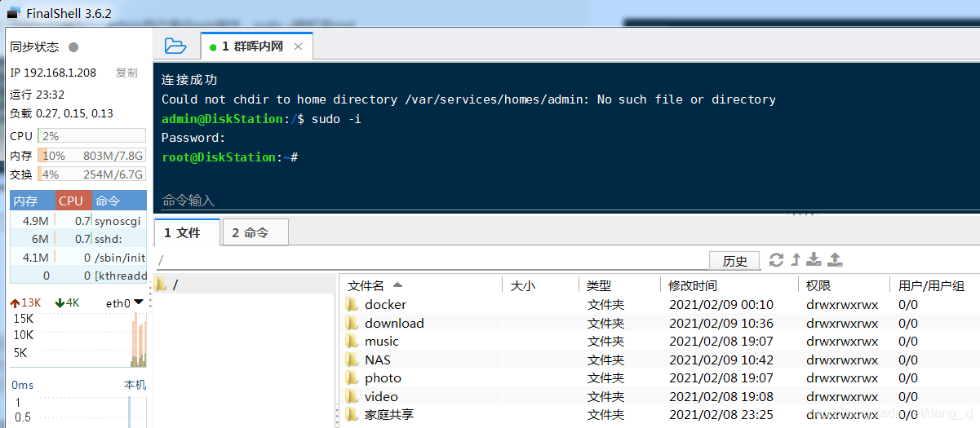
Task: Sort processes by 命令 column
Action: (x=119, y=201)
